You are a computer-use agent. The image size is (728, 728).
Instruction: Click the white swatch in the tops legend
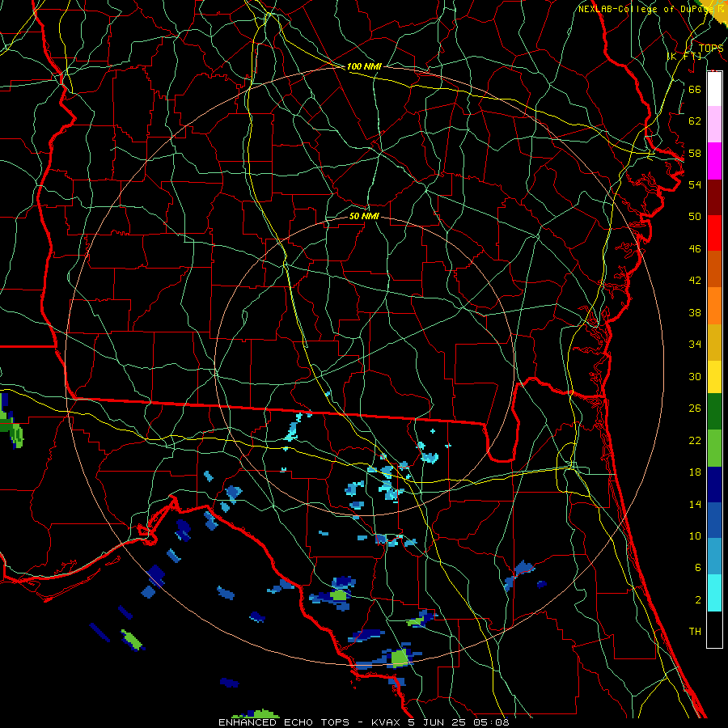click(714, 89)
